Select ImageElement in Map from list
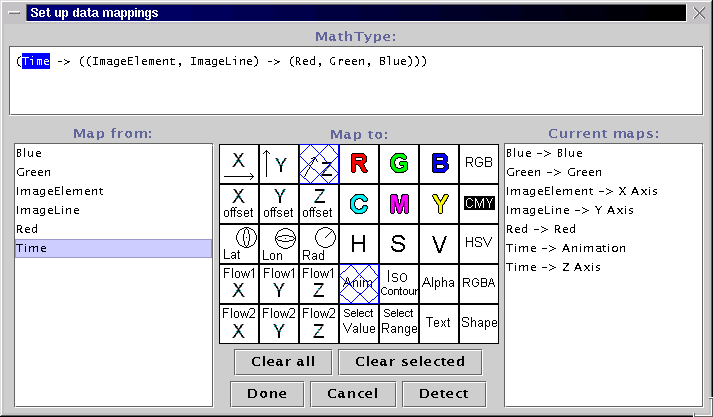 coord(113,191)
